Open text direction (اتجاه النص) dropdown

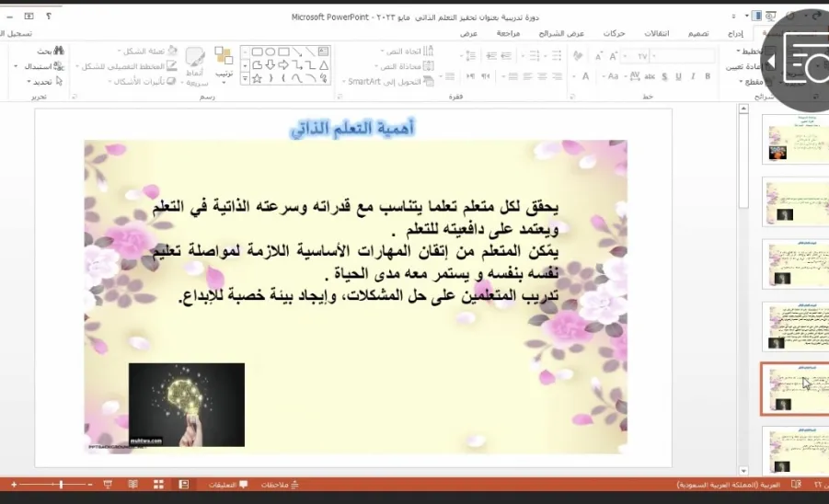(408, 52)
